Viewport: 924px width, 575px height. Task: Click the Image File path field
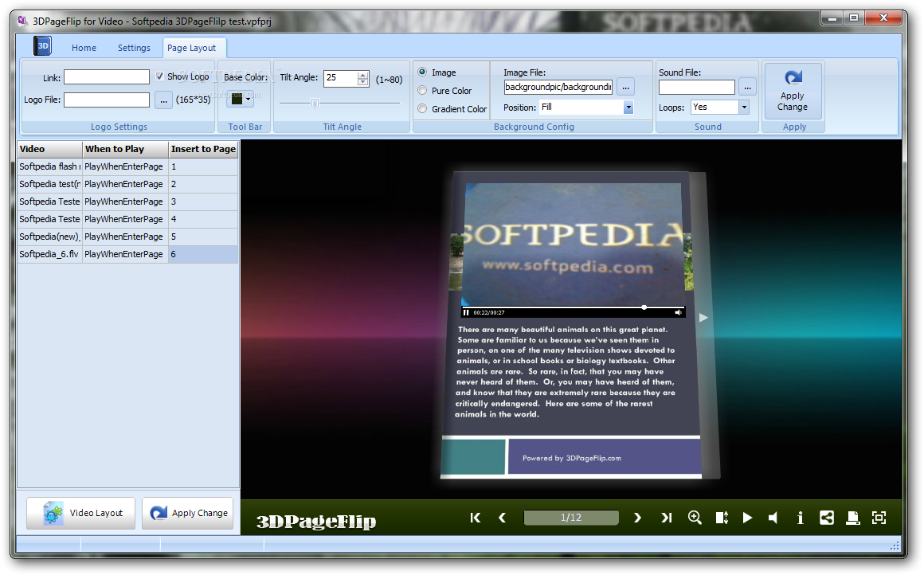point(558,87)
